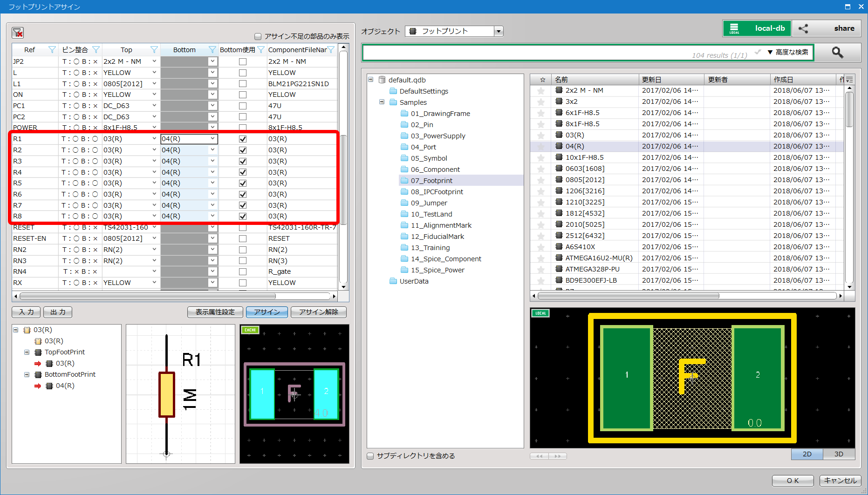Enable show only unassigned parts checkbox
868x495 pixels.
258,36
